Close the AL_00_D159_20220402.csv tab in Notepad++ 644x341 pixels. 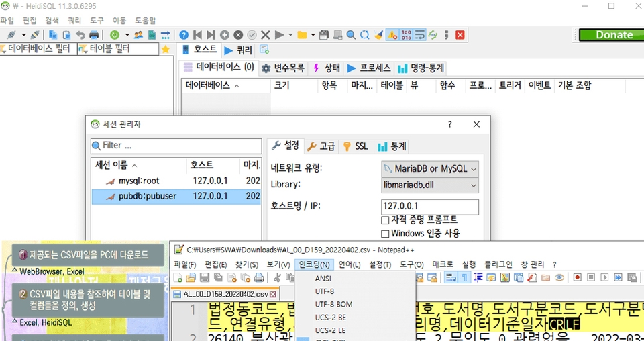tap(273, 295)
